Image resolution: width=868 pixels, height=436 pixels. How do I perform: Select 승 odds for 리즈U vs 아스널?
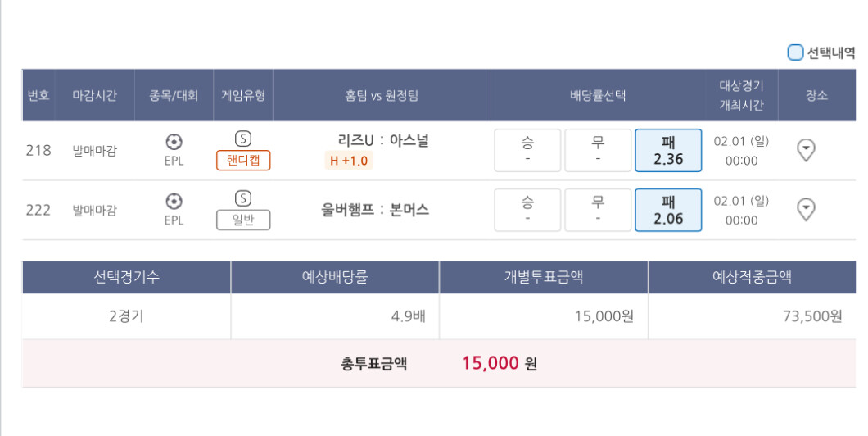[x=527, y=150]
